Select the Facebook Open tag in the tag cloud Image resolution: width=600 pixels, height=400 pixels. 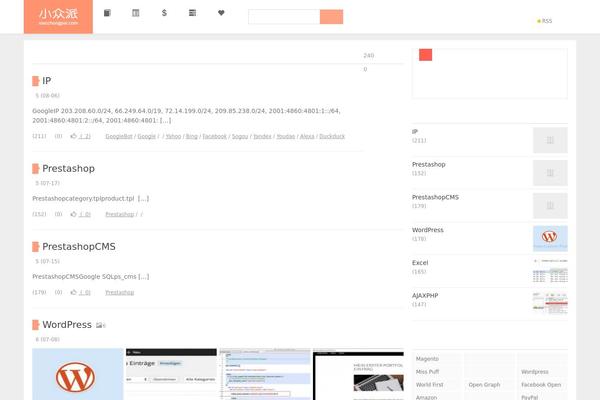(x=541, y=385)
